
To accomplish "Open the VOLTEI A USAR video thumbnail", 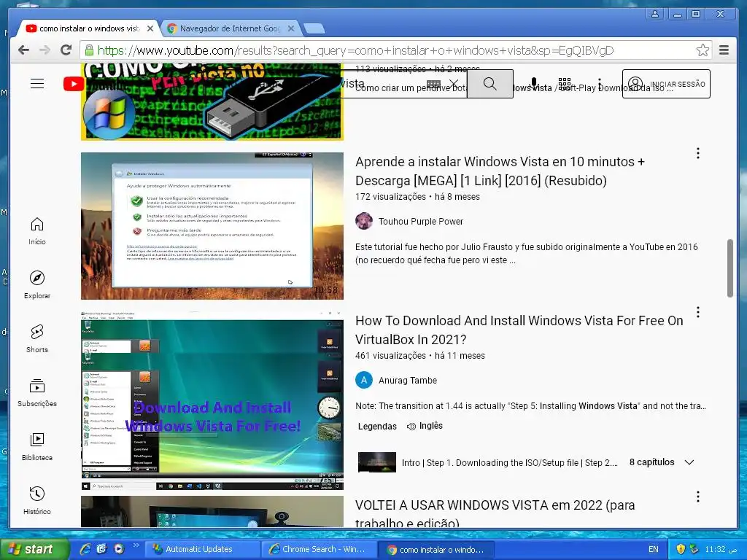I will (212, 511).
